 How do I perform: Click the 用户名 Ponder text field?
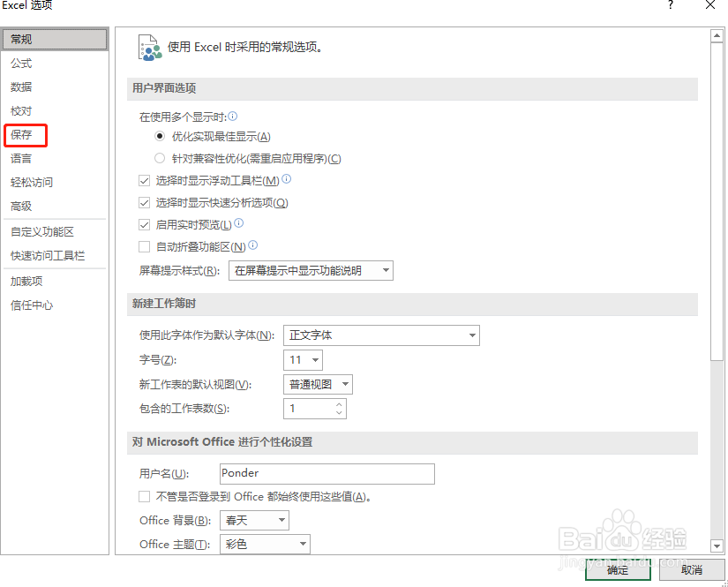tap(327, 474)
